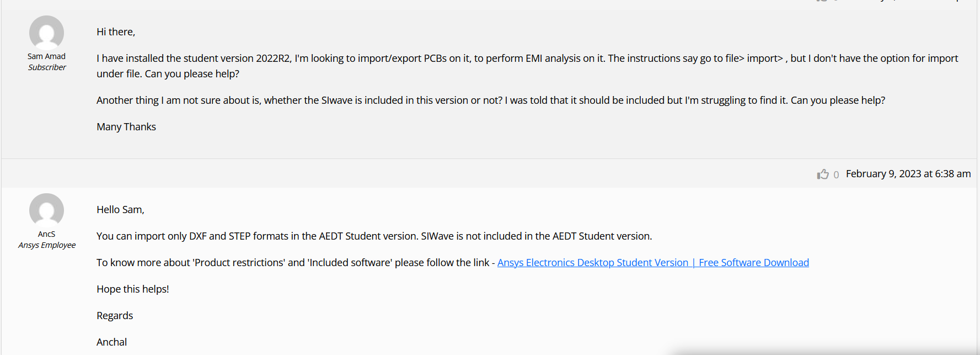Click the sentence about DXF and STEP formats
Viewport: 980px width, 355px height.
(x=374, y=236)
